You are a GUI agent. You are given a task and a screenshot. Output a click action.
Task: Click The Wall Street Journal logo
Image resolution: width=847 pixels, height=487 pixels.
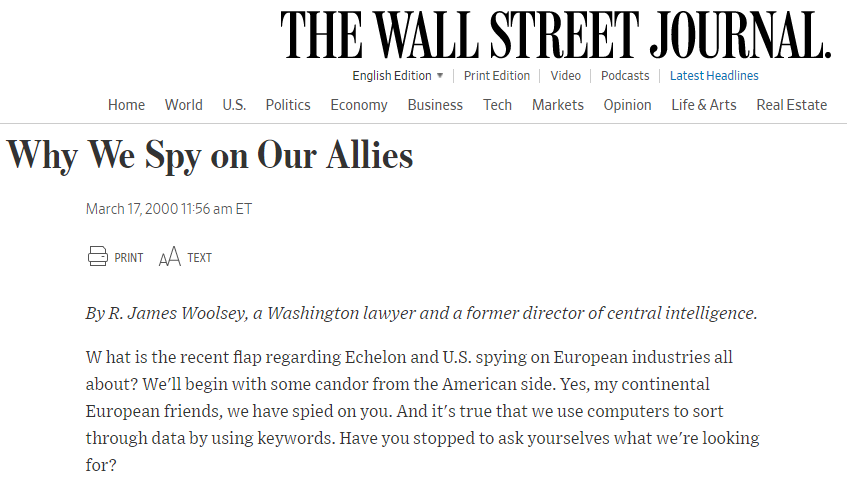[x=555, y=36]
